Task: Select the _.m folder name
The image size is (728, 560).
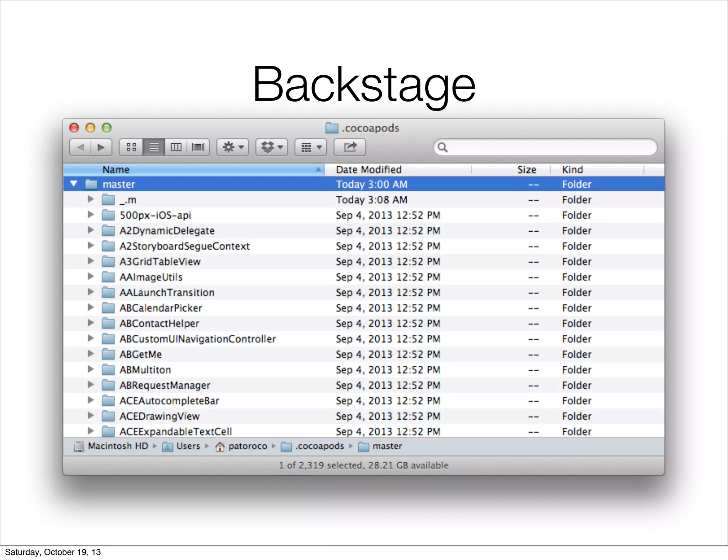Action: (128, 200)
